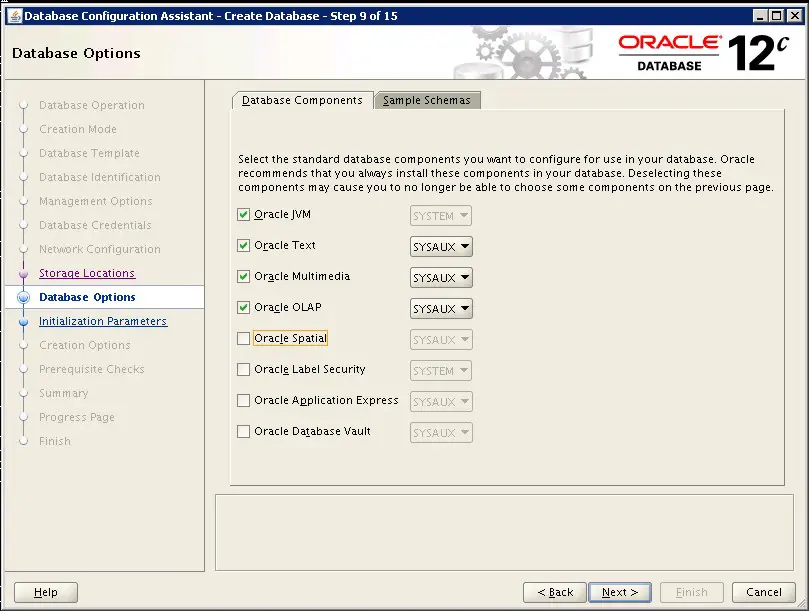Uncheck the Oracle JVM checkbox
809x611 pixels.
point(243,215)
